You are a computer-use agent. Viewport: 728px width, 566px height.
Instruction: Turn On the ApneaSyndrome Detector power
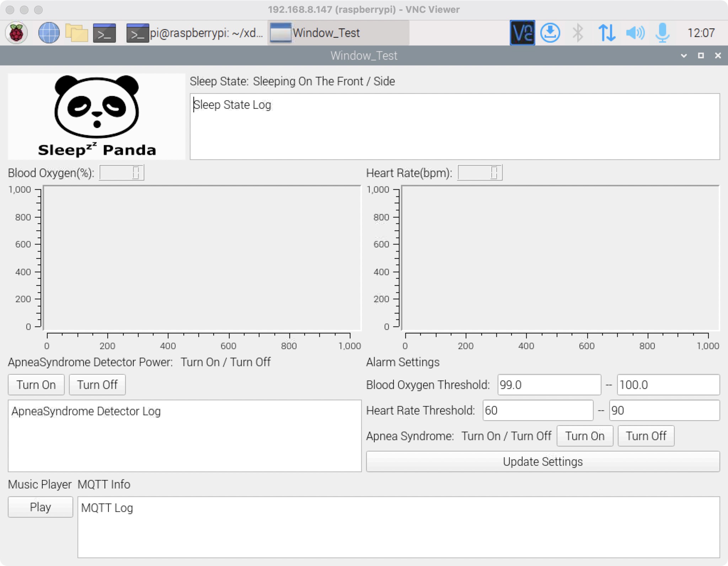pos(36,385)
